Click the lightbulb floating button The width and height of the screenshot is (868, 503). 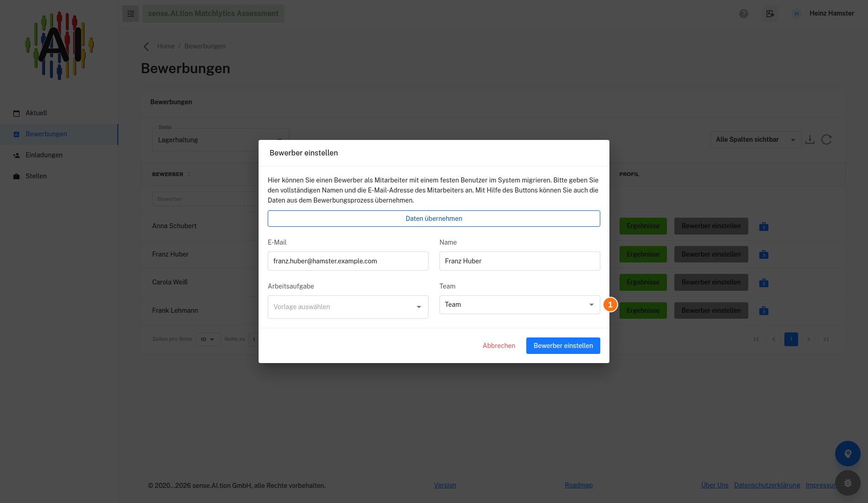848,454
